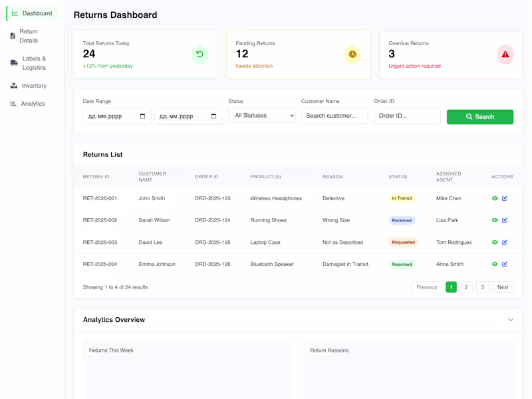Click the Analytics bar-chart icon
The height and width of the screenshot is (399, 532).
[x=15, y=103]
